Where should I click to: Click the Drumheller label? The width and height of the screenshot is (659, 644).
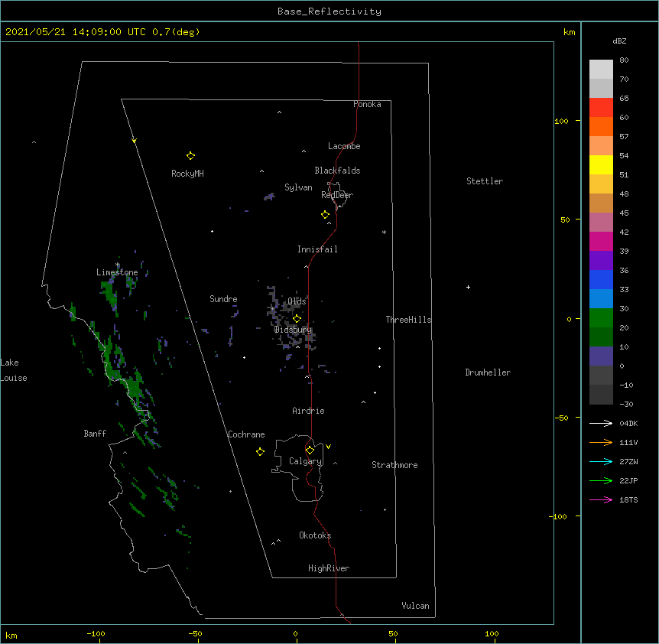tap(488, 372)
